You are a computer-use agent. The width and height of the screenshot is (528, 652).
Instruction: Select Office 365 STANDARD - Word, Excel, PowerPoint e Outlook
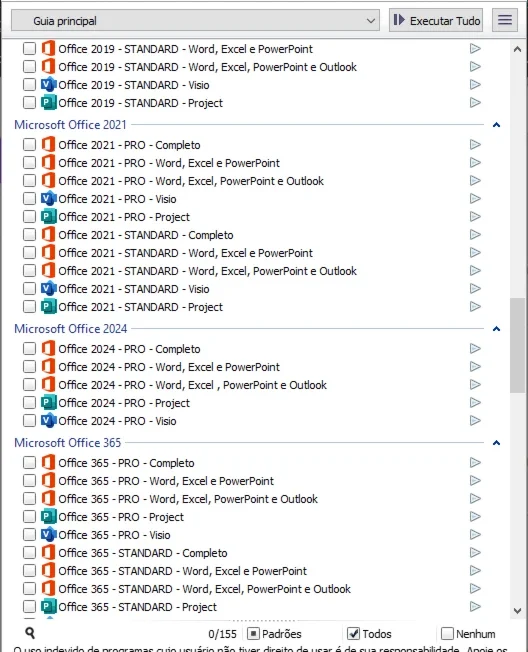point(205,589)
